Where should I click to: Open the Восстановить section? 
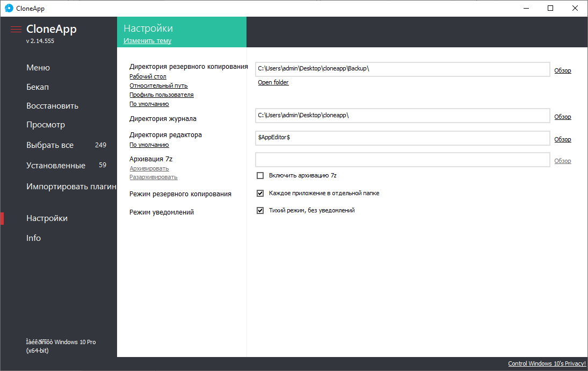pyautogui.click(x=52, y=106)
